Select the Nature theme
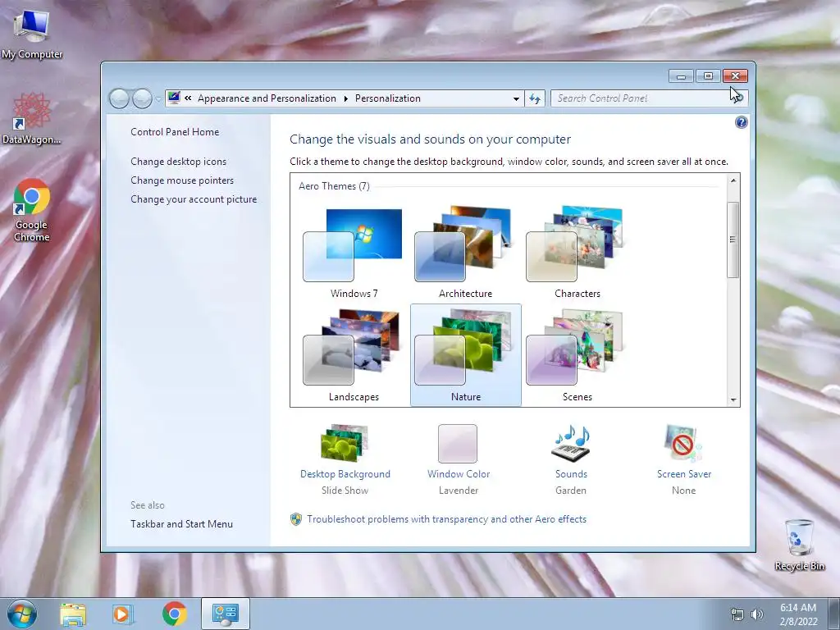The width and height of the screenshot is (840, 630). coord(465,355)
